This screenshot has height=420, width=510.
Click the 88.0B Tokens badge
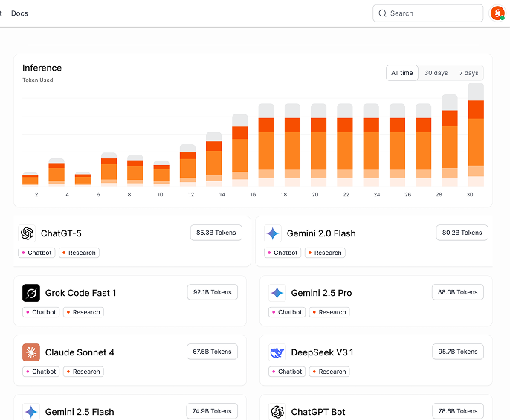tap(458, 292)
